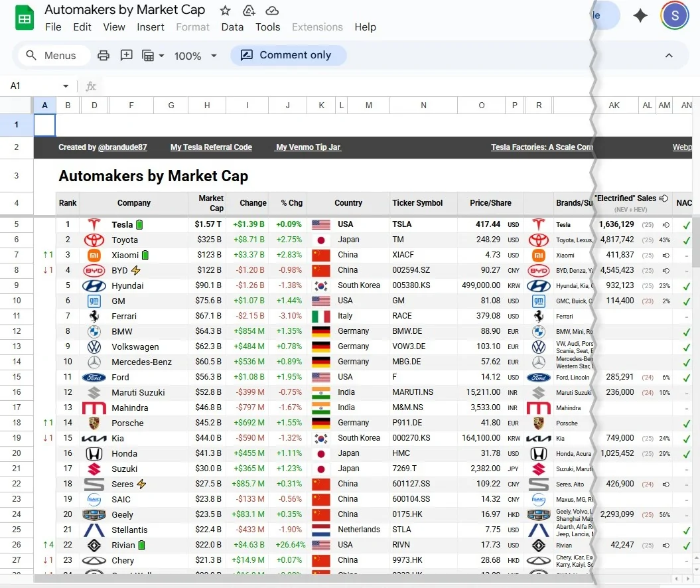Viewport: 700px width, 588px height.
Task: Click the green checkmark in Toyota's NAC column
Action: click(x=686, y=240)
